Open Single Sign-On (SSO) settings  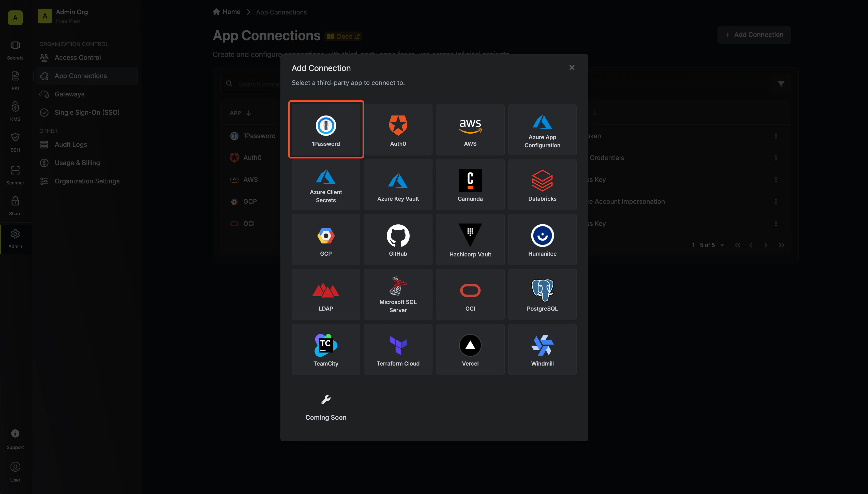coord(86,112)
